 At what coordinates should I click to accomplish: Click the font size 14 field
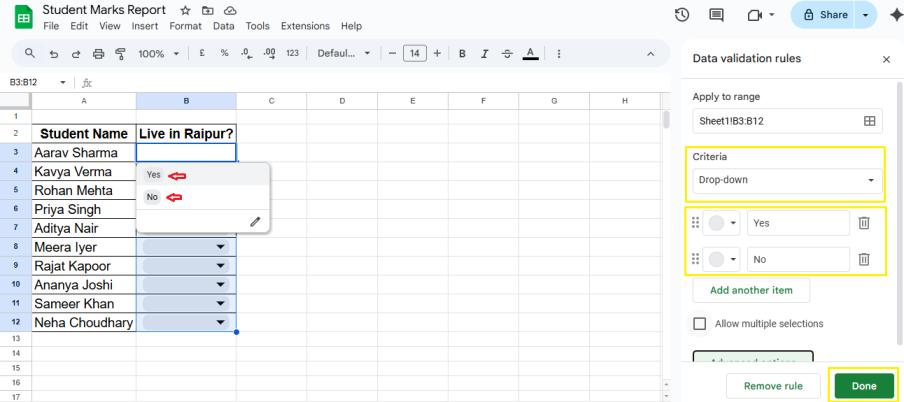[x=415, y=54]
